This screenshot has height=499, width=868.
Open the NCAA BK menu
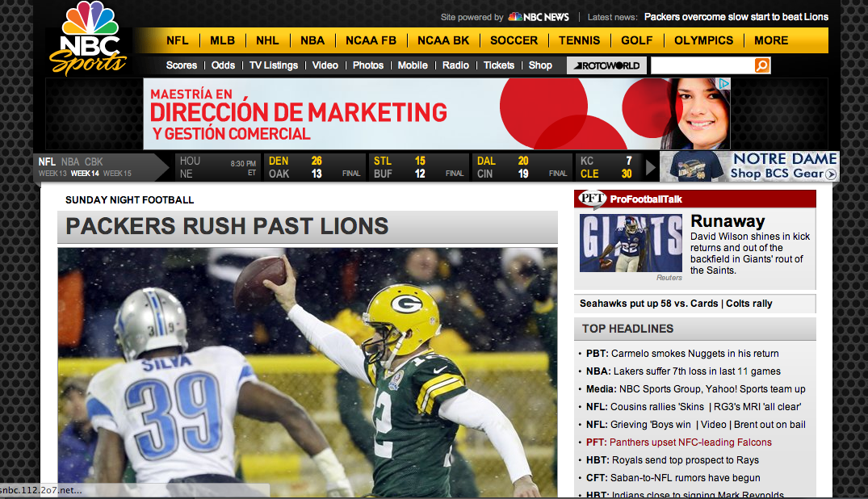click(443, 40)
